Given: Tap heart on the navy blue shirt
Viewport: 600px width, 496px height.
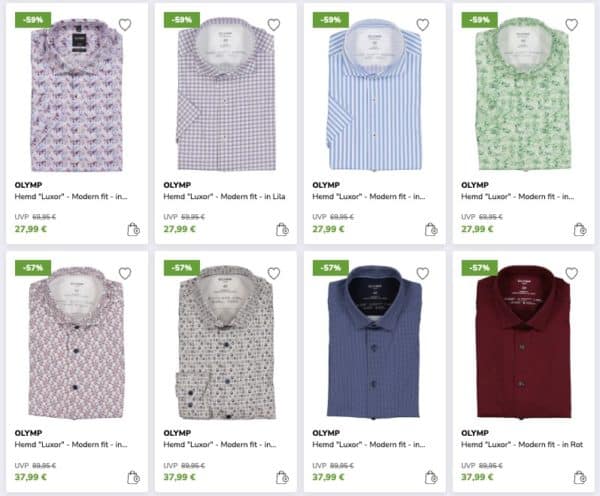Looking at the screenshot, I should 423,273.
